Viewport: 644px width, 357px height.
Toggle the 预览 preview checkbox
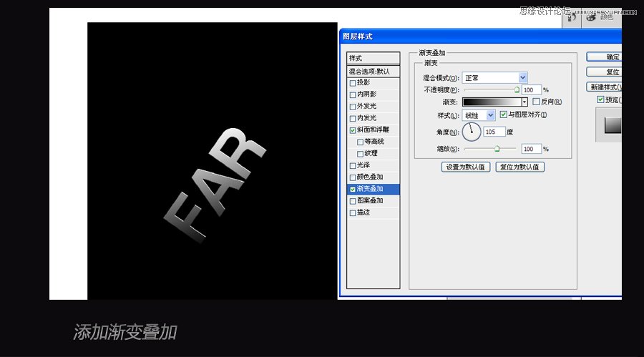coord(600,99)
